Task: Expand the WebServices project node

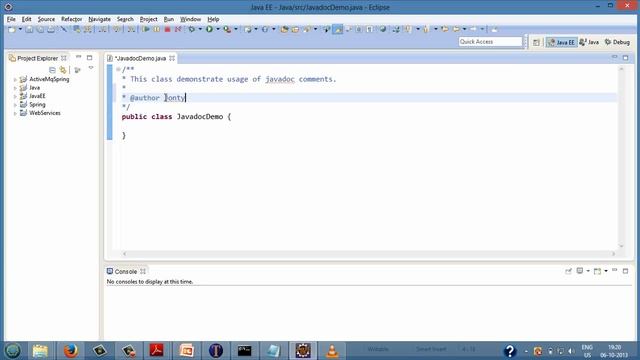Action: [16, 113]
